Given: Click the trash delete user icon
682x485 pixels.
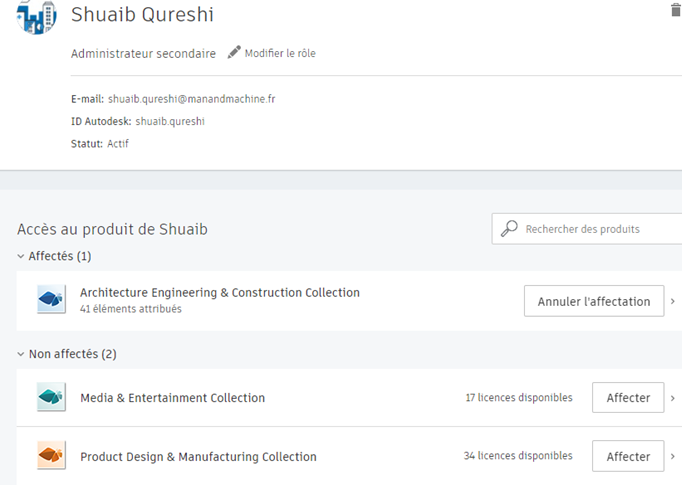Looking at the screenshot, I should (x=676, y=10).
